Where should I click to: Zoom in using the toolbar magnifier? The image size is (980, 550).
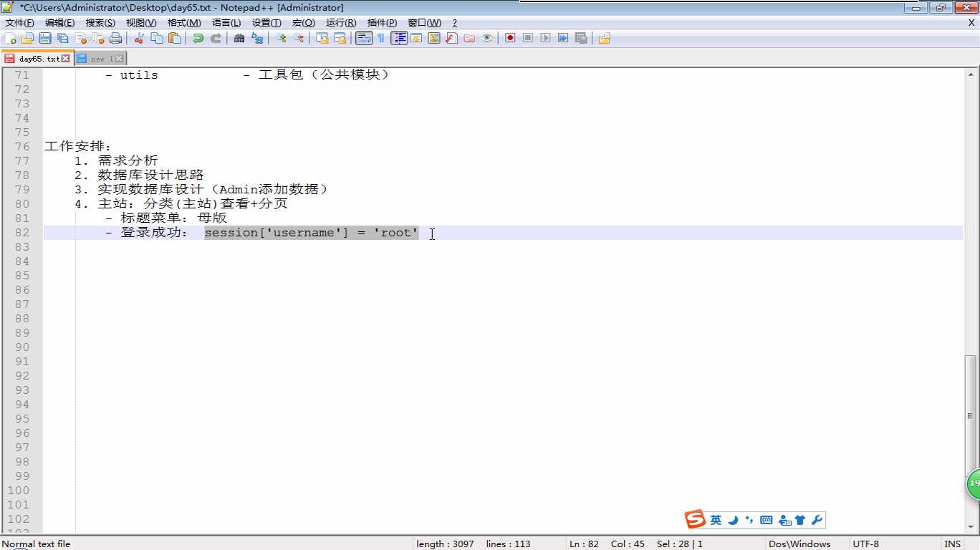pyautogui.click(x=281, y=38)
